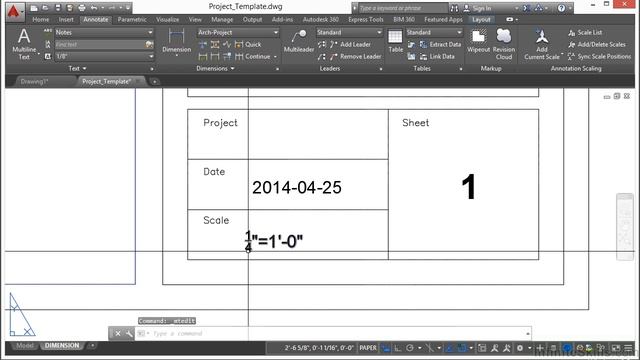Toggle hardware acceleration blue circle icon
The image size is (640, 360).
click(x=567, y=348)
